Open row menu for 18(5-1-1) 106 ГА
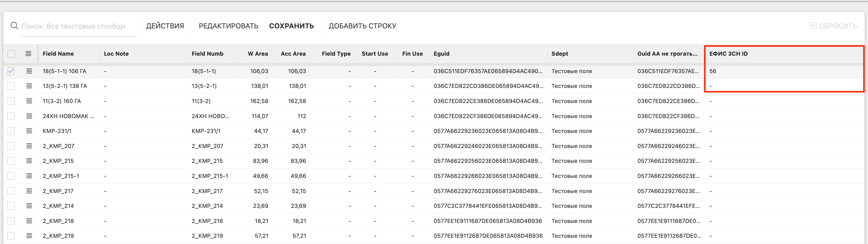Viewport: 868px width, 244px height. [x=29, y=71]
